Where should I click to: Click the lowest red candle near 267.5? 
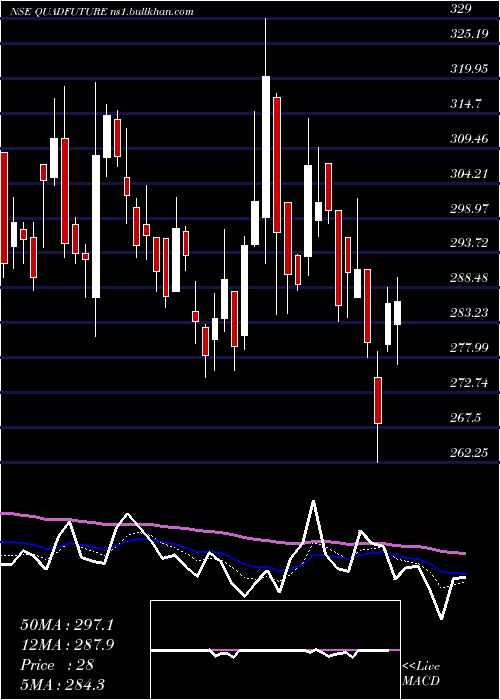[x=378, y=400]
